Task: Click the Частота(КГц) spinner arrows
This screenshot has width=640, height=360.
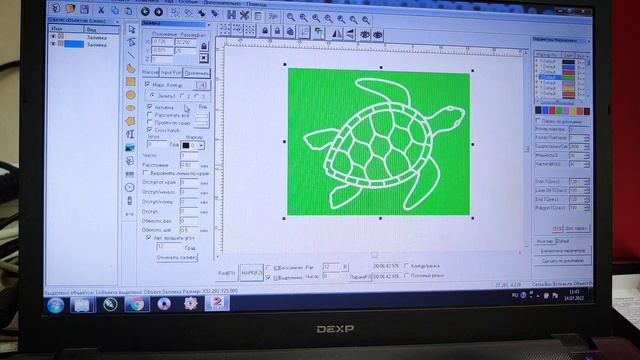Action: point(587,164)
